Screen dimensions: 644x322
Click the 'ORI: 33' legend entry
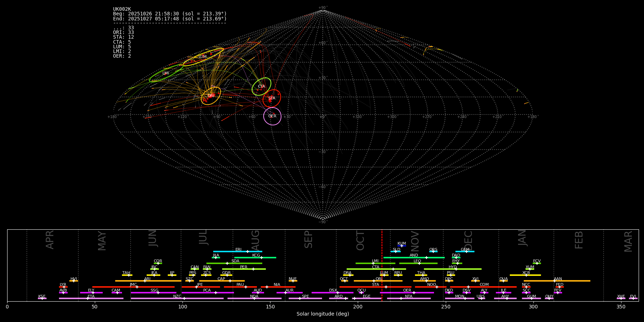pos(123,33)
